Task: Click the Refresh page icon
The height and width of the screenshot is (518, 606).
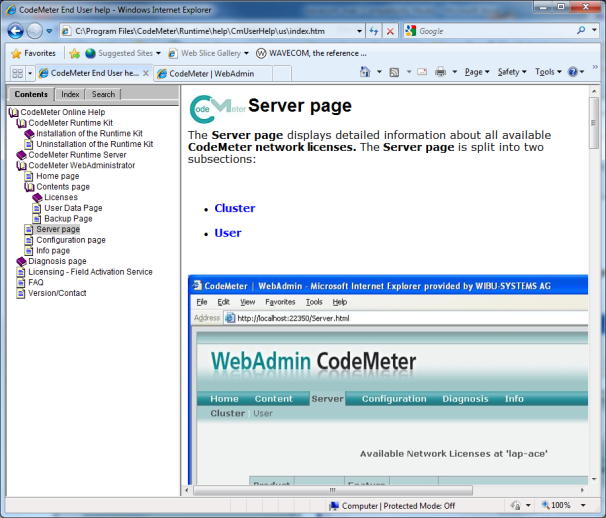Action: 373,31
